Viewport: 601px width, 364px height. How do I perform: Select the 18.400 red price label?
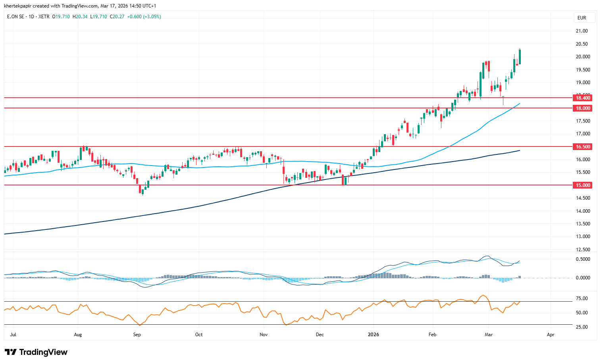coord(583,98)
